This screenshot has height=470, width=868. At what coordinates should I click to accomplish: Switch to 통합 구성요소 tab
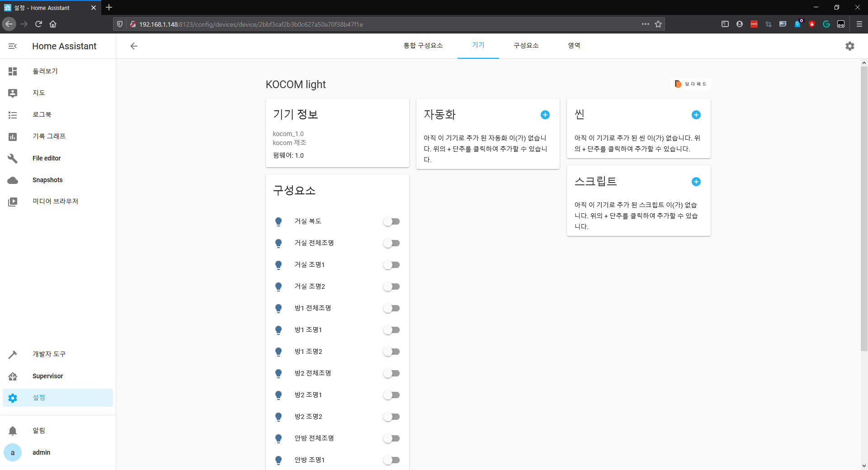click(x=423, y=46)
